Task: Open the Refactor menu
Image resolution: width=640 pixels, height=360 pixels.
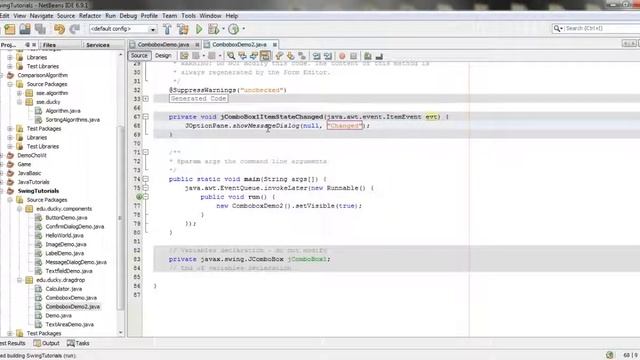Action: coord(90,16)
